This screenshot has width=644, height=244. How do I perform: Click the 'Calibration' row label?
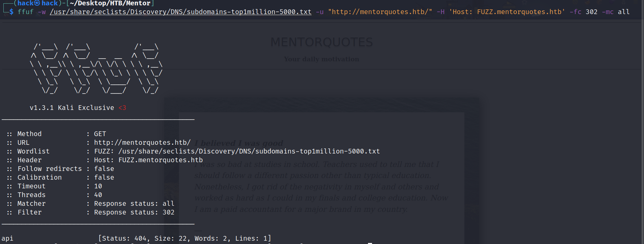(x=40, y=177)
